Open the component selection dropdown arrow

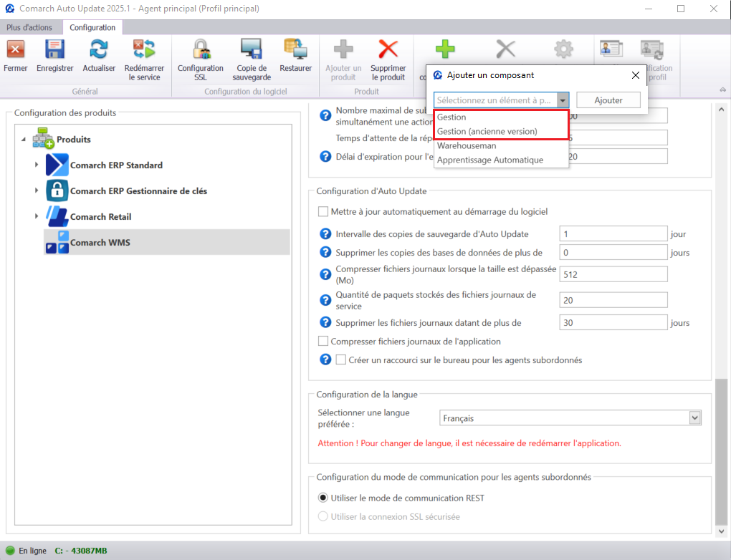coord(563,100)
